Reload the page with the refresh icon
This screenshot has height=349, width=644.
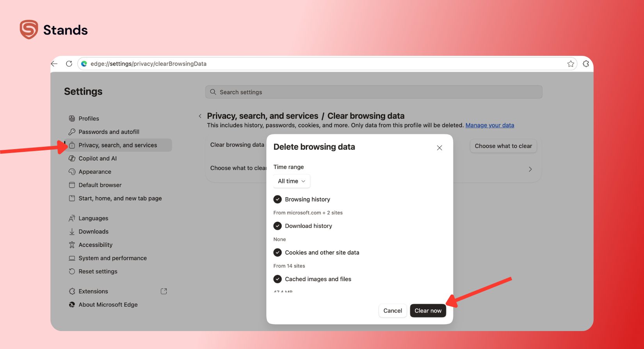point(69,64)
